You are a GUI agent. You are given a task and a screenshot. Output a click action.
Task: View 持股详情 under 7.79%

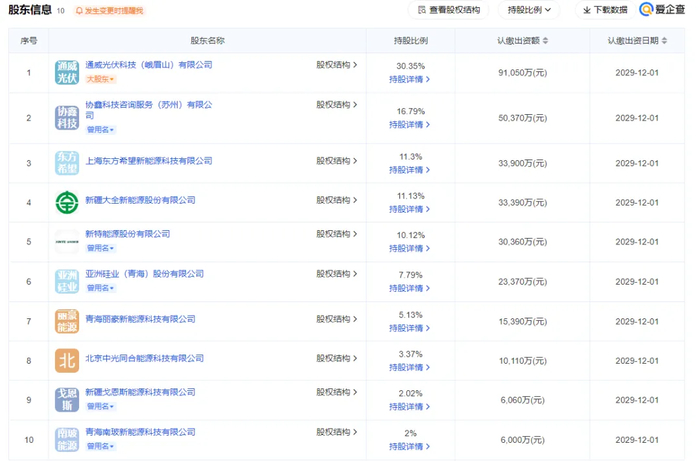pos(409,289)
